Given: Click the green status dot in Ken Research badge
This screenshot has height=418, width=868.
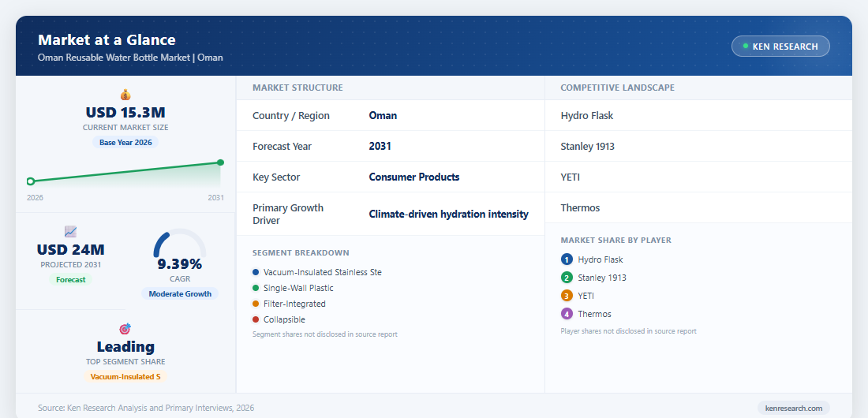Looking at the screenshot, I should tap(746, 46).
